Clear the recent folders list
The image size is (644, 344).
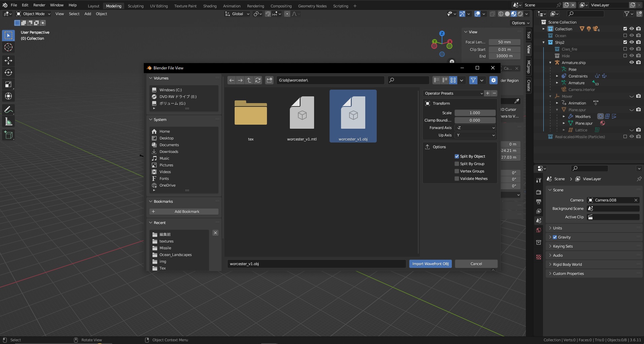click(215, 233)
